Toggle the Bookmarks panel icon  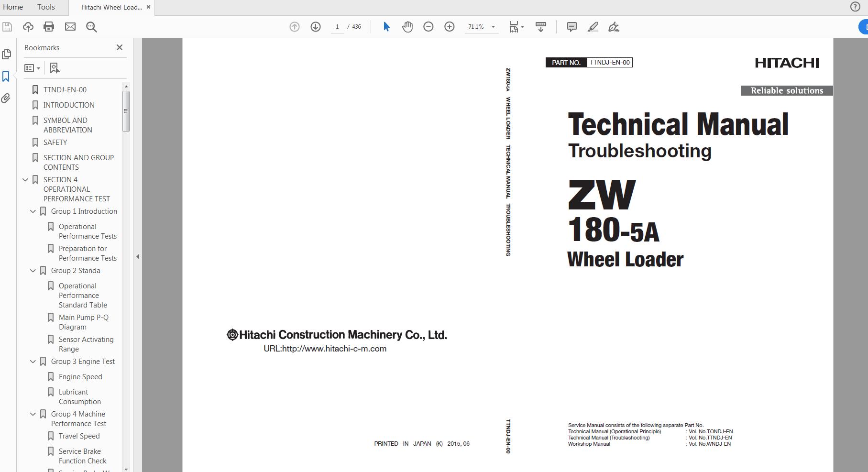click(x=6, y=77)
